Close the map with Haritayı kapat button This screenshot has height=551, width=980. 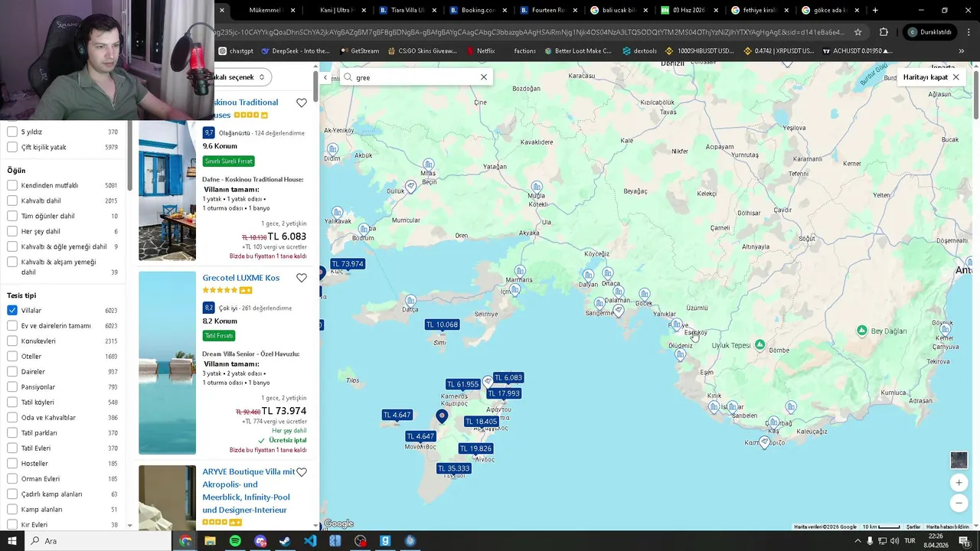click(x=930, y=77)
